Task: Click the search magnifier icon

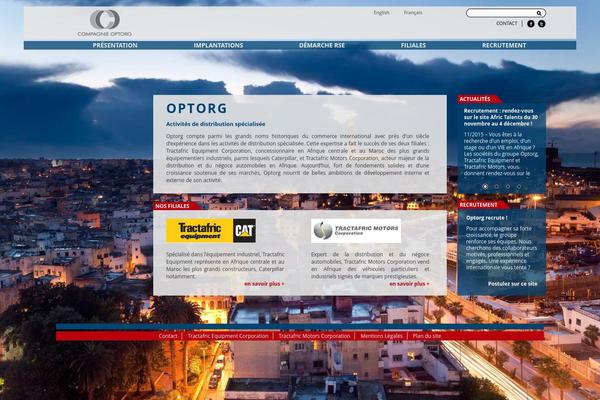Action: [x=539, y=13]
